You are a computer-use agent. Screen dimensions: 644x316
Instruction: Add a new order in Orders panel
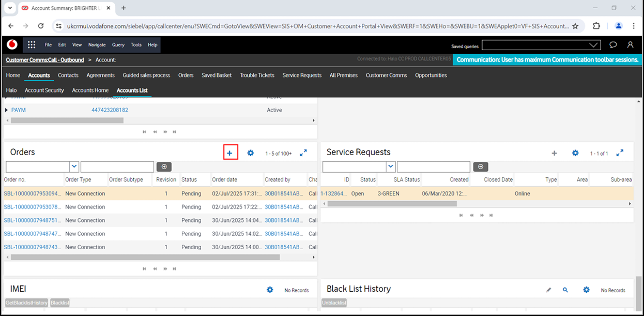pyautogui.click(x=230, y=153)
